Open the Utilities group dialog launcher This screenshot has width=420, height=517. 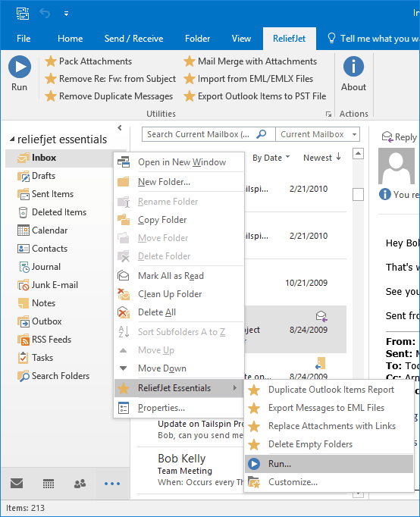point(328,114)
